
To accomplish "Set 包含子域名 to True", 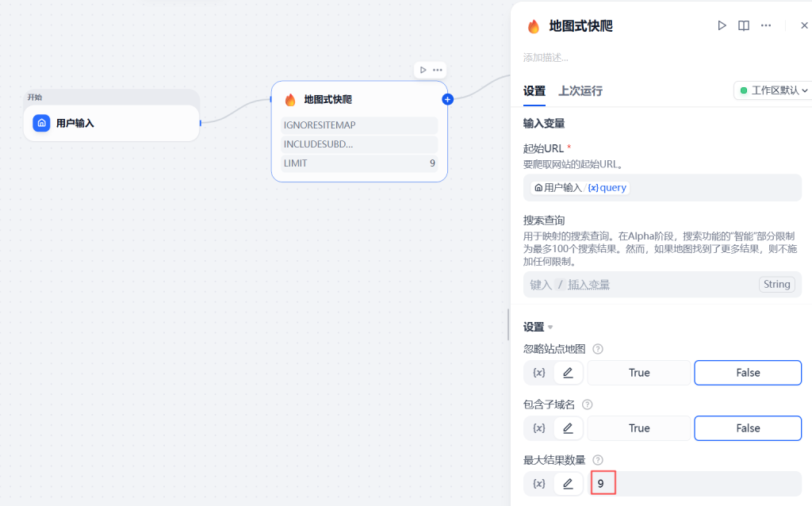I will coord(639,428).
